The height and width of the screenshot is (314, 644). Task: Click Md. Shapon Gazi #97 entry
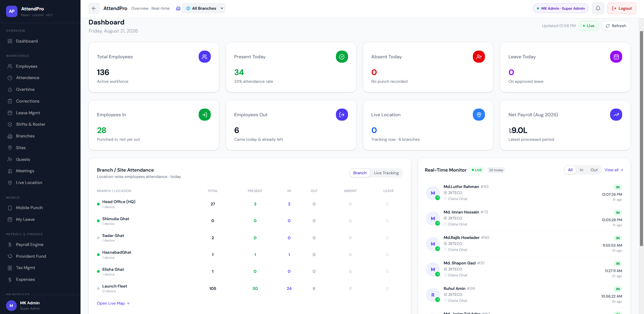524,269
